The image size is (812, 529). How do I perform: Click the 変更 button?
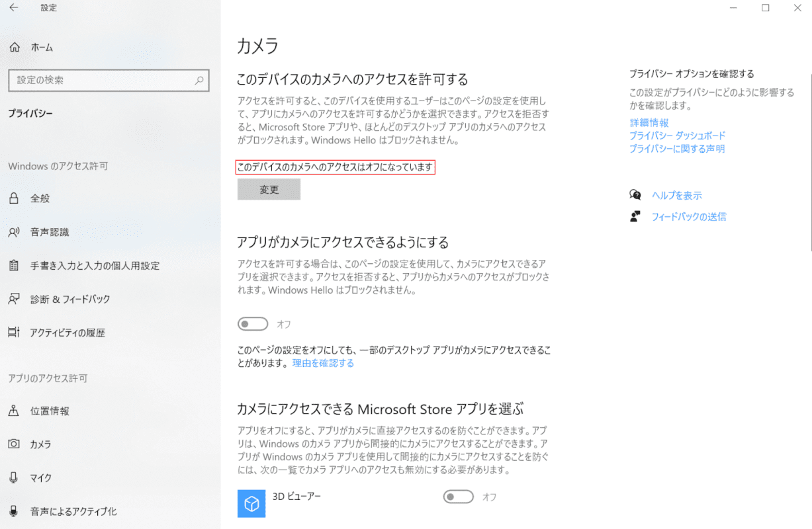pos(269,189)
